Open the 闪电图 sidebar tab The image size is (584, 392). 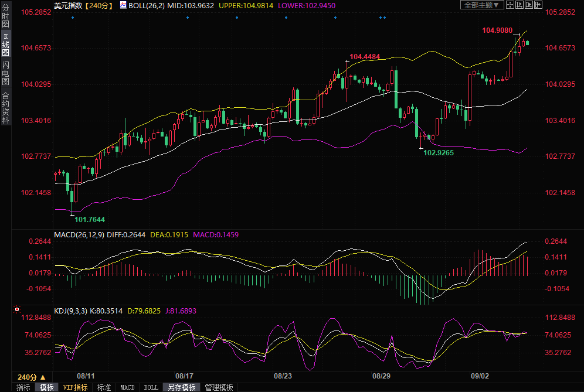[x=5, y=73]
